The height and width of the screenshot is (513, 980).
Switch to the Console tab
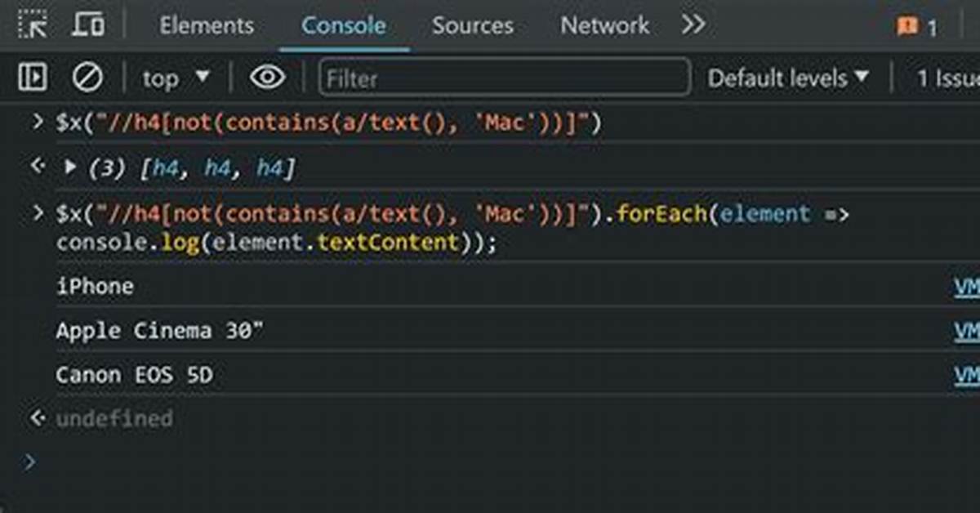coord(344,25)
